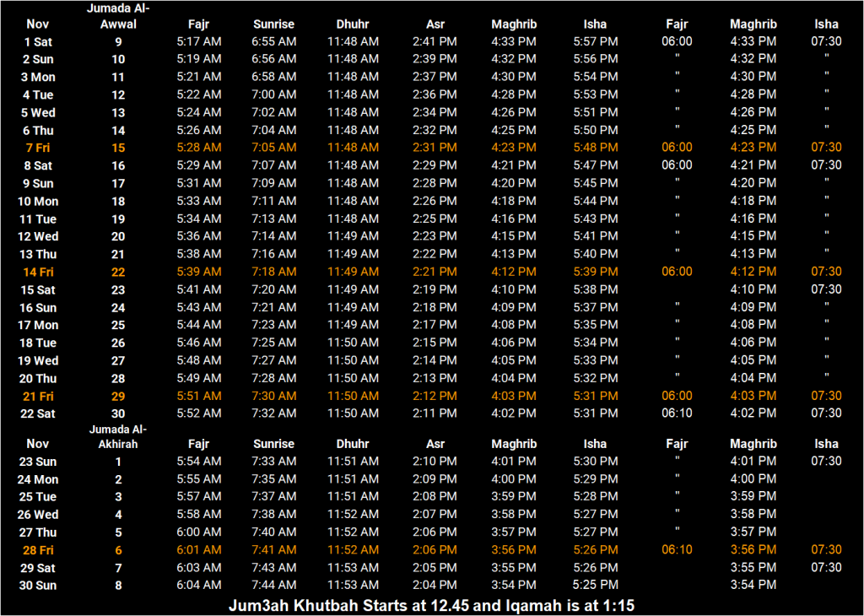This screenshot has height=616, width=864.
Task: Click the 2:04 PM Asr time
Action: click(435, 585)
